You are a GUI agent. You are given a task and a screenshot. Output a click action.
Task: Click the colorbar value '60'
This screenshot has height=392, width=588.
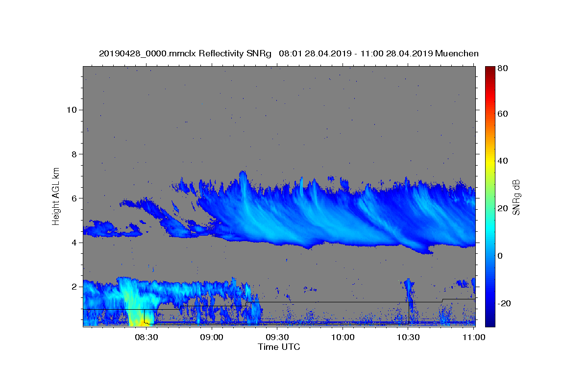point(502,114)
